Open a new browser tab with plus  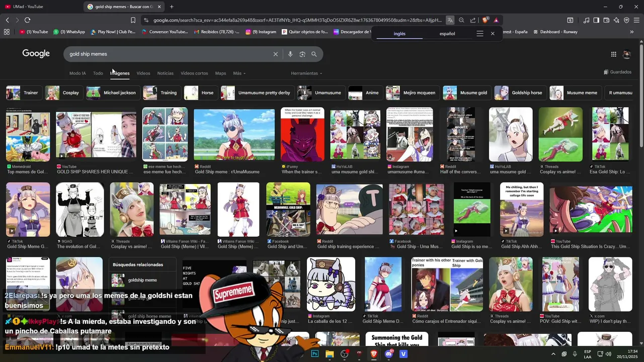click(172, 7)
